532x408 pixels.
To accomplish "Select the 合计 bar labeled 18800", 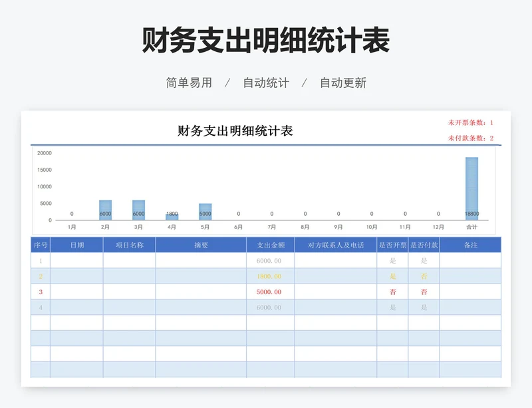I will point(471,188).
